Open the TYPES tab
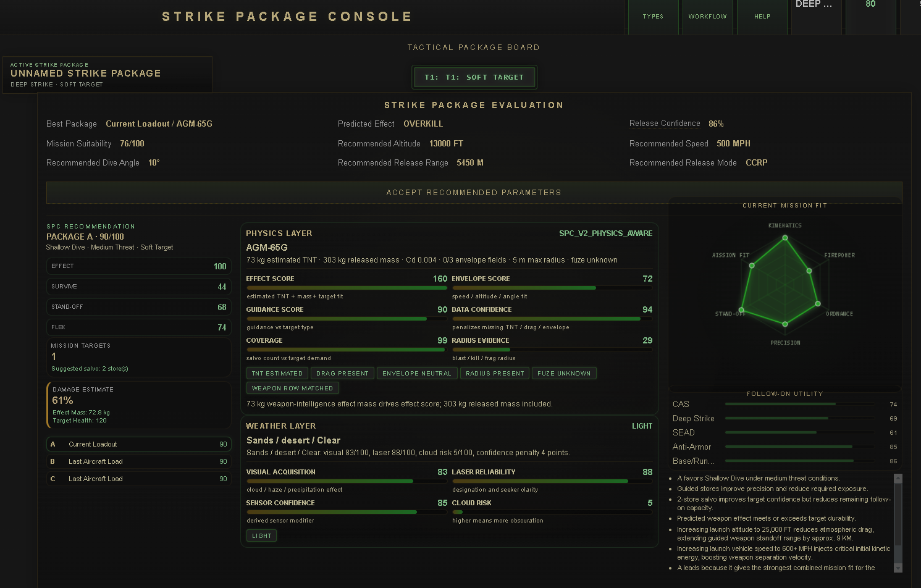Image resolution: width=921 pixels, height=588 pixels. pos(653,17)
